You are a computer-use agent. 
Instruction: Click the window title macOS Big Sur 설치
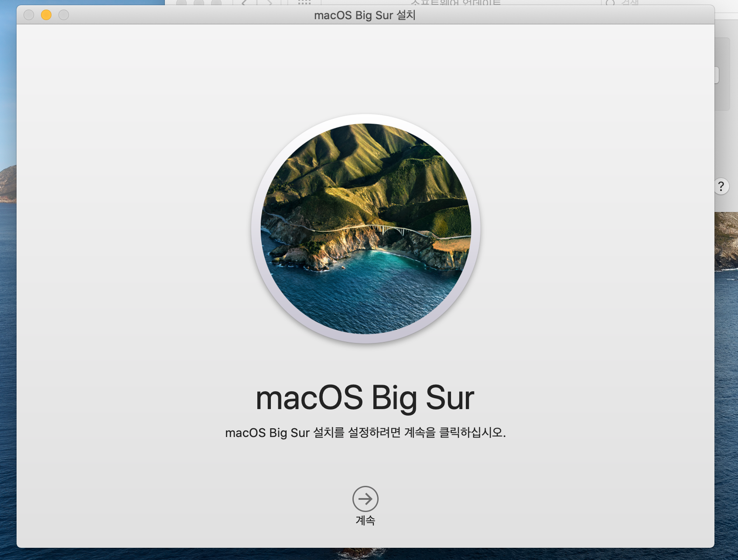click(x=365, y=15)
